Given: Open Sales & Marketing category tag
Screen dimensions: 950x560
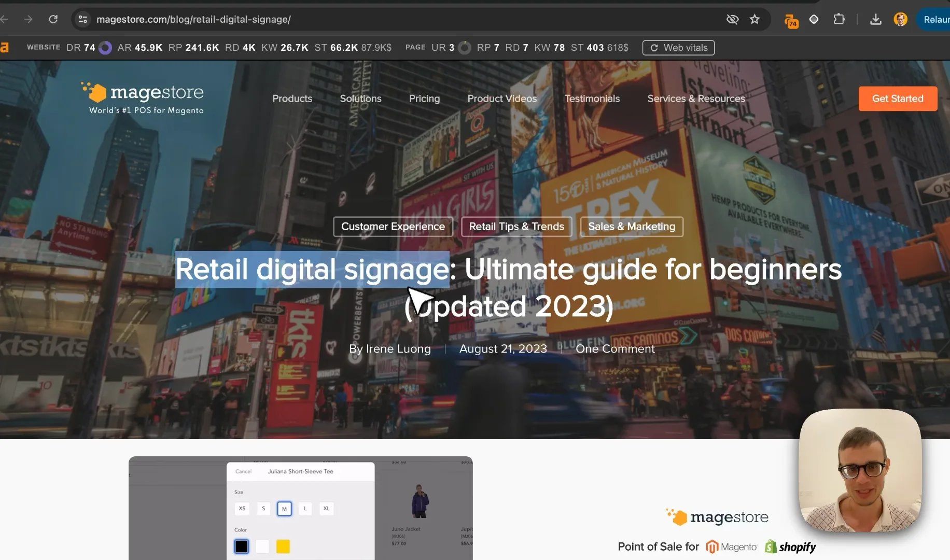Looking at the screenshot, I should [x=632, y=227].
